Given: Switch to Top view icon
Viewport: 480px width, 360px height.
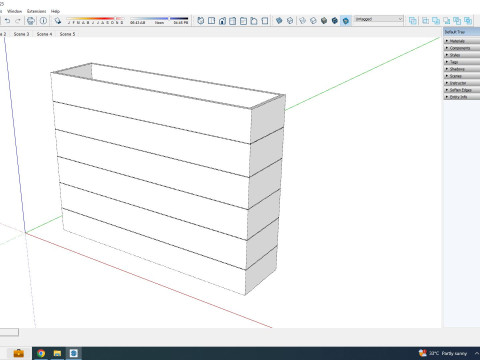Looking at the screenshot, I should [211, 21].
